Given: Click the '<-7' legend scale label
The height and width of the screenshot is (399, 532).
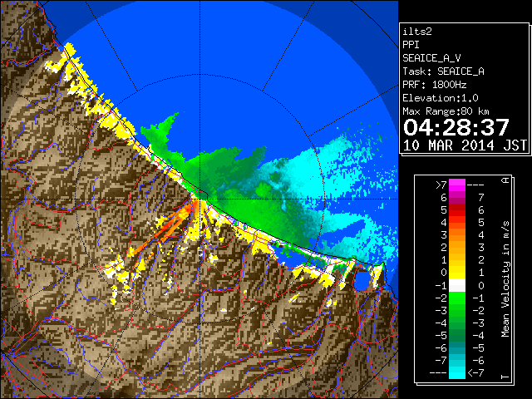Looking at the screenshot, I should pos(475,373).
